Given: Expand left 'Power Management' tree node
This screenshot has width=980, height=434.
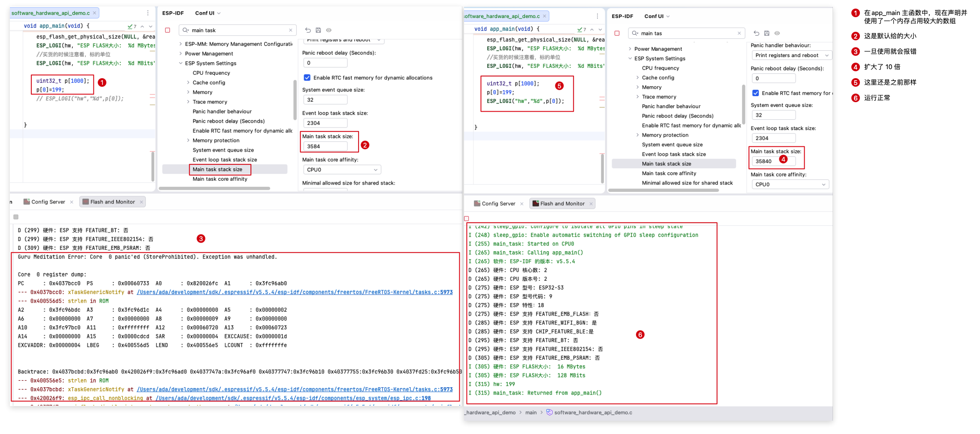Looking at the screenshot, I should coord(181,54).
